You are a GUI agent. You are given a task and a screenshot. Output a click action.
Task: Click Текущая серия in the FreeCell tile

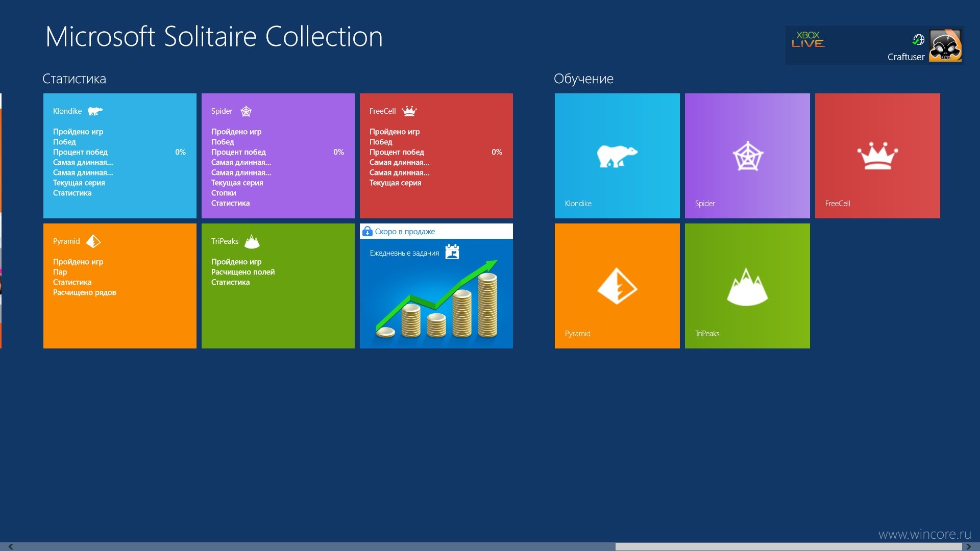pyautogui.click(x=396, y=183)
